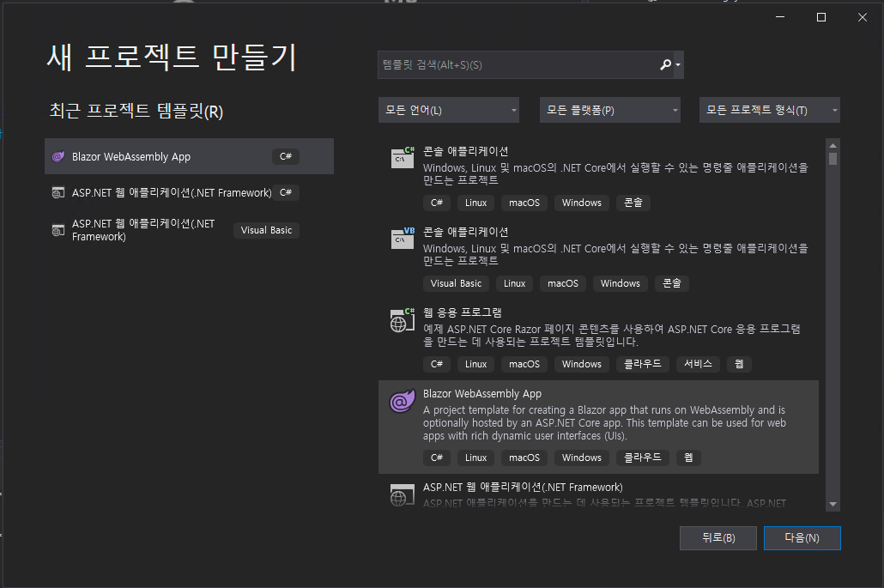Viewport: 884px width, 588px height.
Task: Click the 서비스 tag under 웹 응용 프로그램
Action: (x=698, y=364)
